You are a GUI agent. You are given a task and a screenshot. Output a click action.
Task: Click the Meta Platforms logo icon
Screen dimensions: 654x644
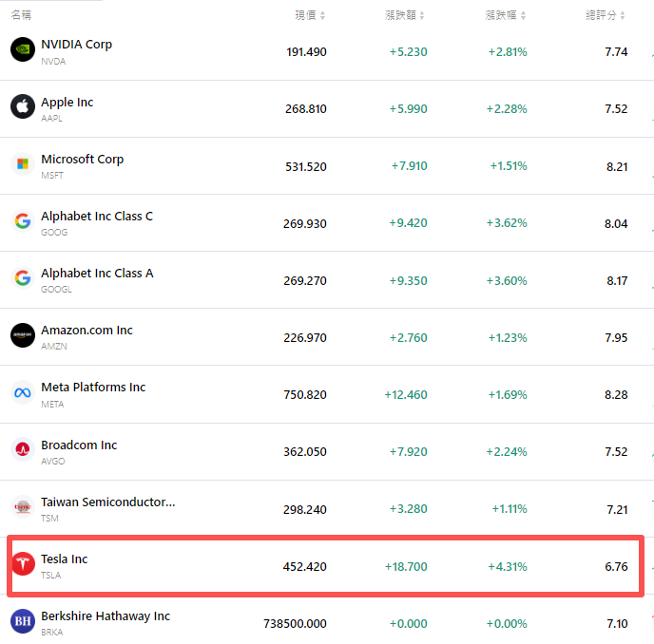click(x=23, y=392)
